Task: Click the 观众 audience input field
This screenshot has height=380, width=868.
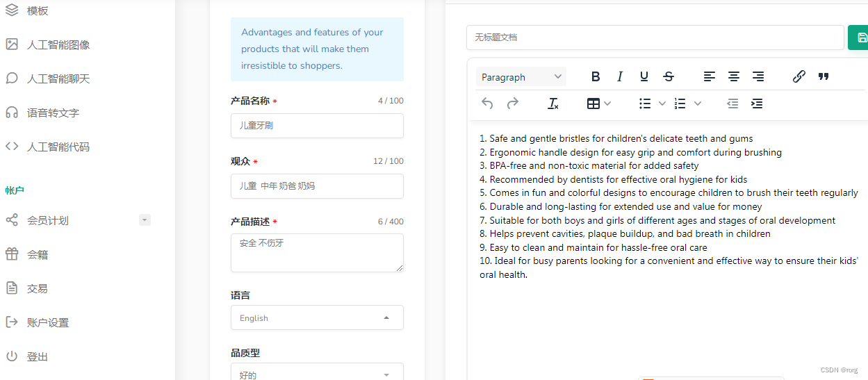Action: click(x=317, y=186)
